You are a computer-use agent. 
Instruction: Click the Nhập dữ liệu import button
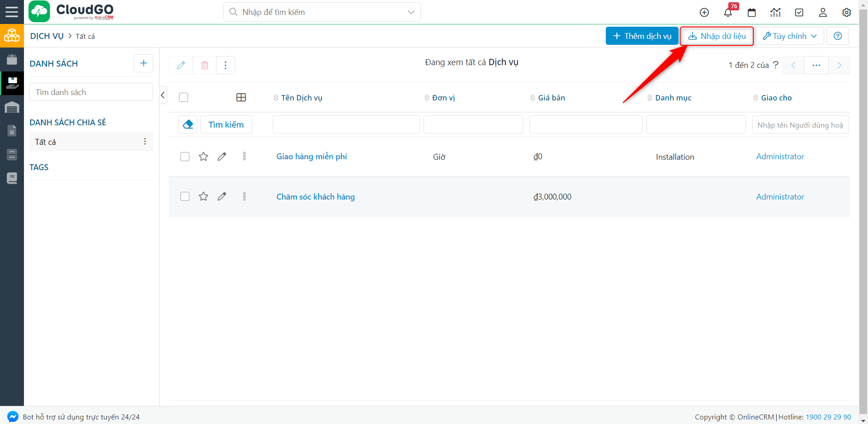[x=717, y=36]
